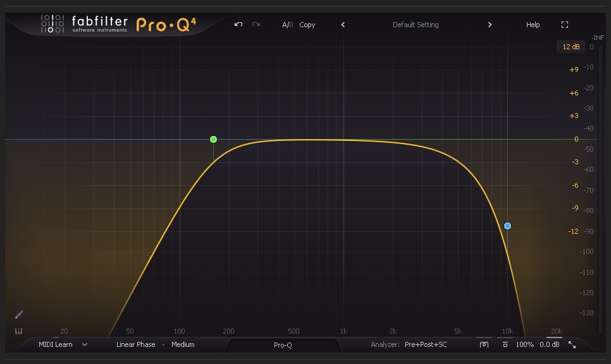The image size is (611, 364).
Task: Click the -12 gain scale label
Action: tap(573, 231)
